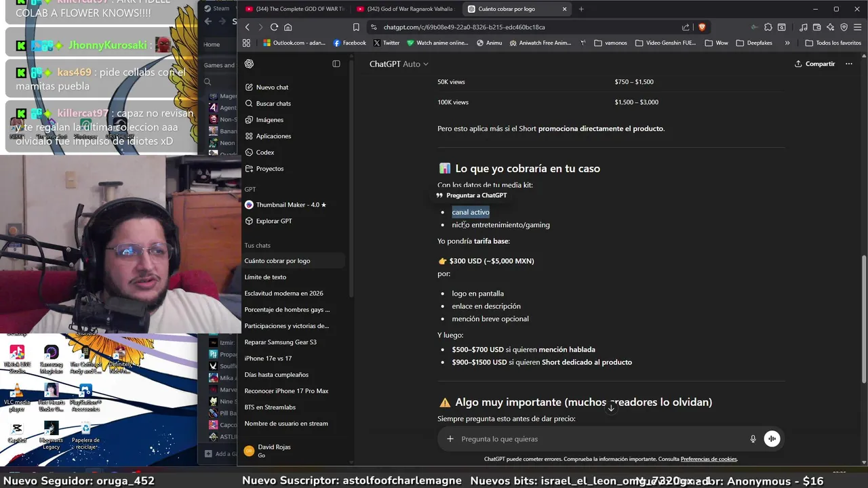This screenshot has height=488, width=868.
Task: Click the browser reload button
Action: click(274, 27)
